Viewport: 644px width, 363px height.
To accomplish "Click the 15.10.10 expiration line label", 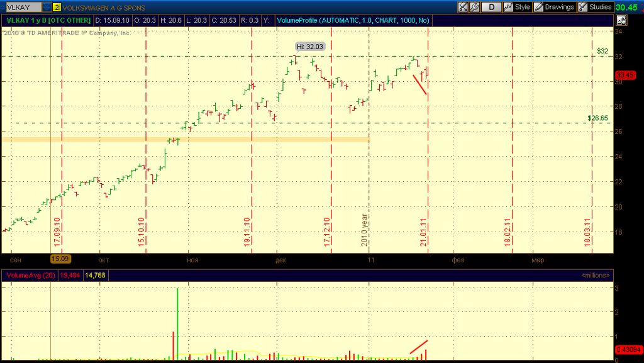I will tap(142, 232).
